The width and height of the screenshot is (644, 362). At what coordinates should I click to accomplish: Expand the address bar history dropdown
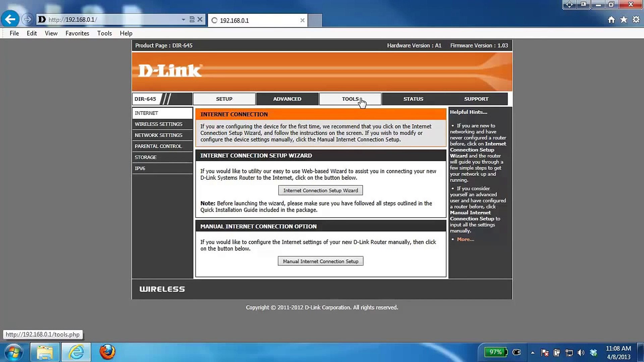coord(183,19)
